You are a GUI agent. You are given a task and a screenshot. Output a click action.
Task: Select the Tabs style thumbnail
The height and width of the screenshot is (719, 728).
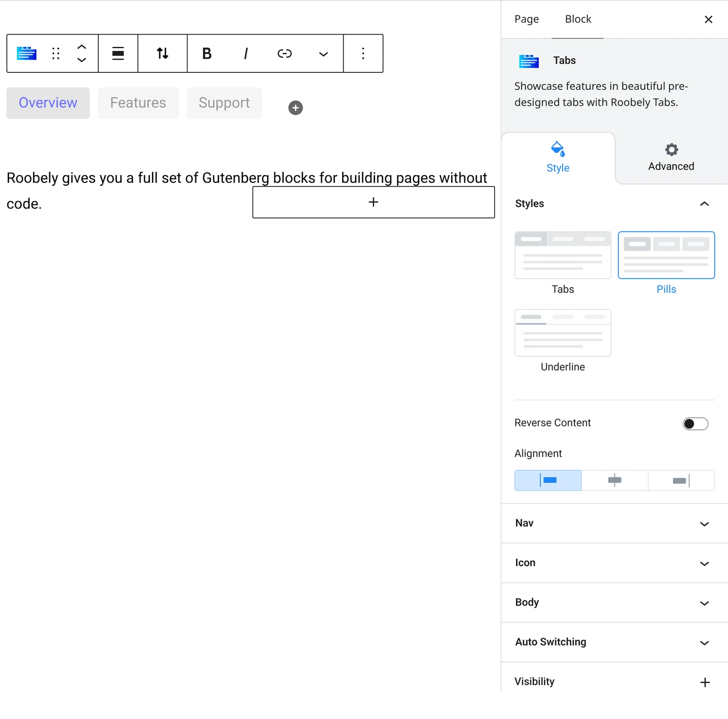click(563, 255)
